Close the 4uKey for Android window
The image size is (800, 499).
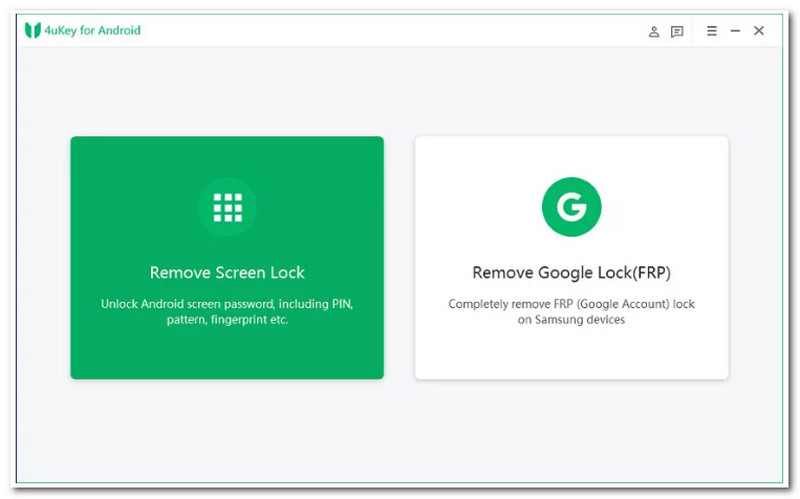pyautogui.click(x=759, y=31)
